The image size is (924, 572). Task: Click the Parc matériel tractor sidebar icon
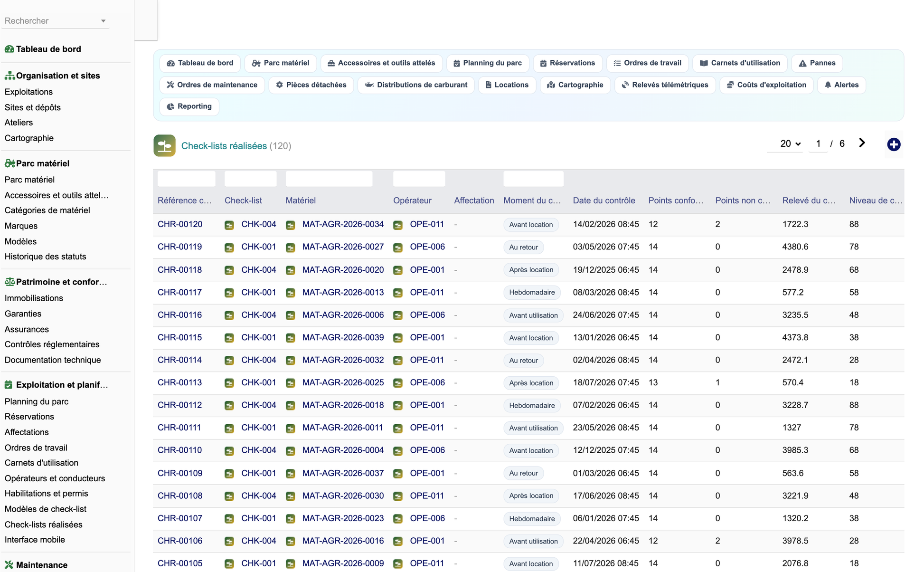pos(9,163)
